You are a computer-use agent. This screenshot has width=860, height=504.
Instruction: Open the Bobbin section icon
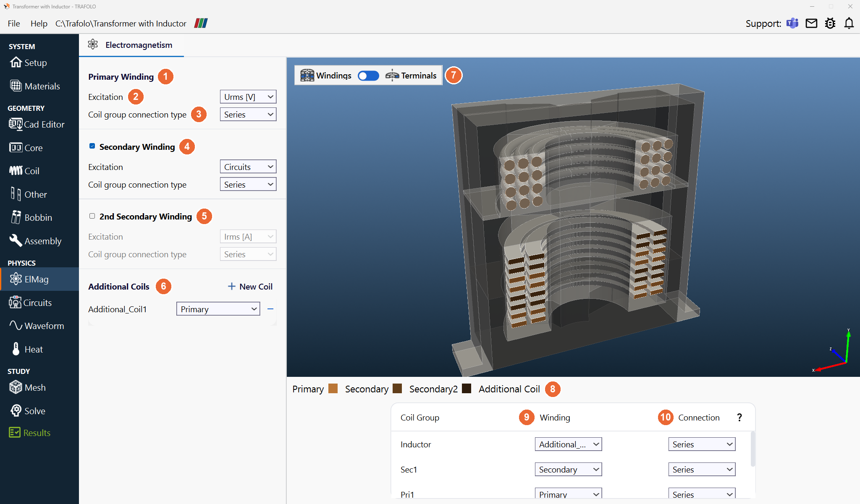point(16,217)
